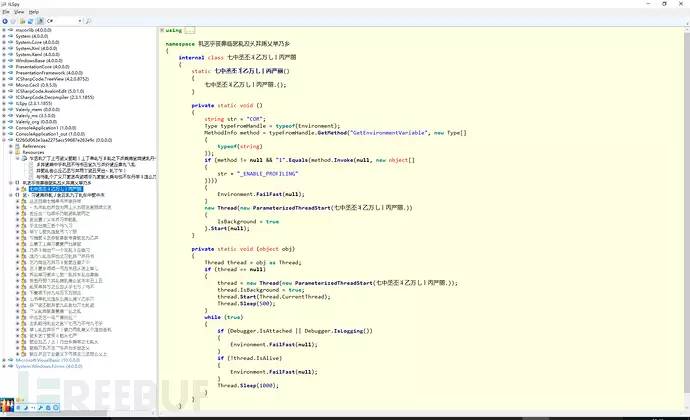Click the Reload assemblies toolbar icon
This screenshot has height=420, width=690.
(x=30, y=21)
